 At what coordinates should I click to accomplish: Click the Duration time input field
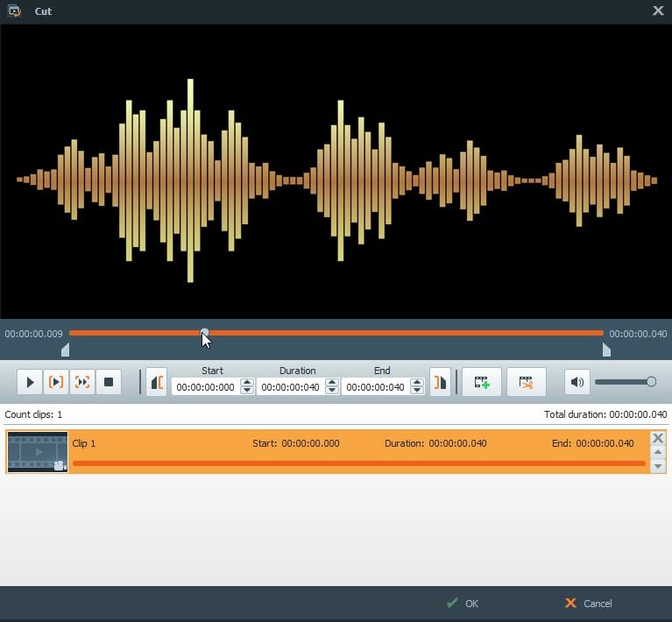[x=290, y=387]
